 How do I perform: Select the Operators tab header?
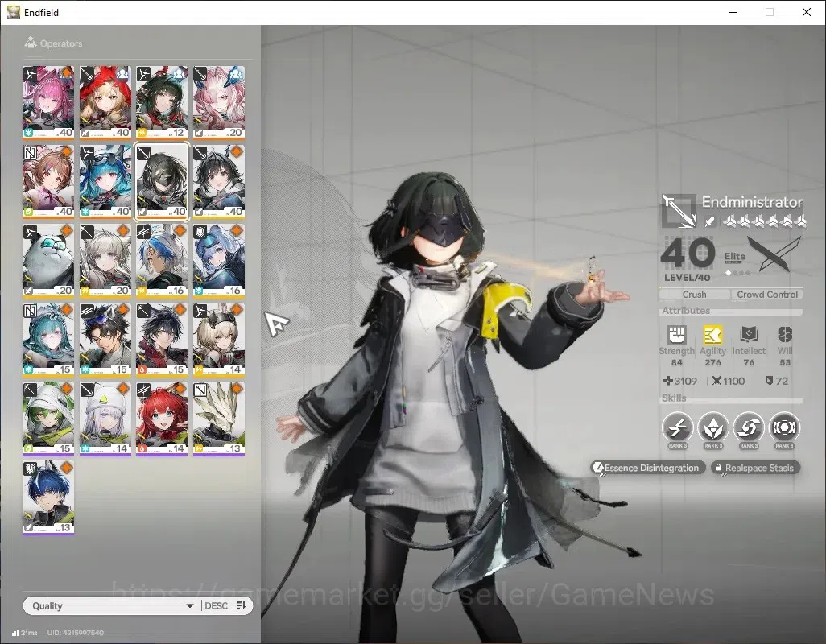[x=53, y=43]
